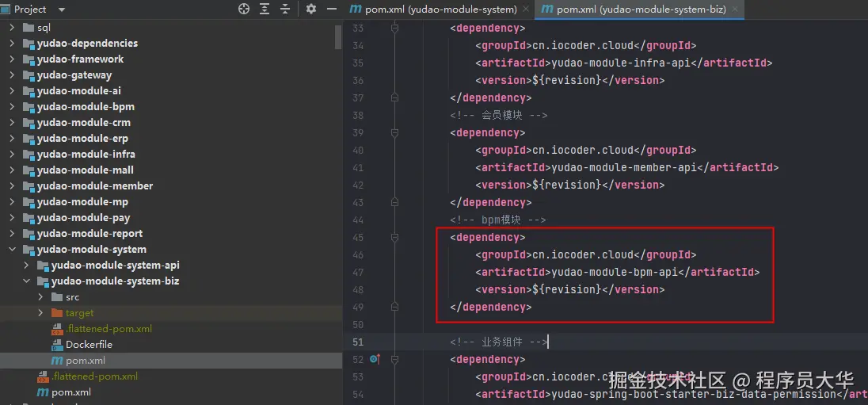Select yudao-module-report in project tree

coord(89,234)
